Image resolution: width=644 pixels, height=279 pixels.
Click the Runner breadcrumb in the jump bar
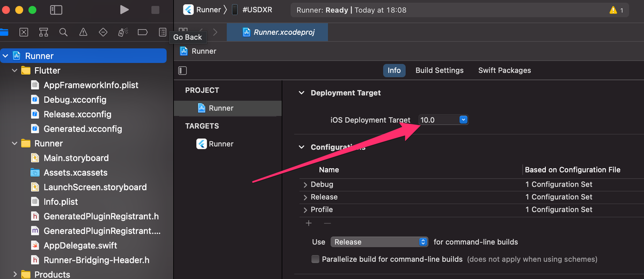(198, 51)
